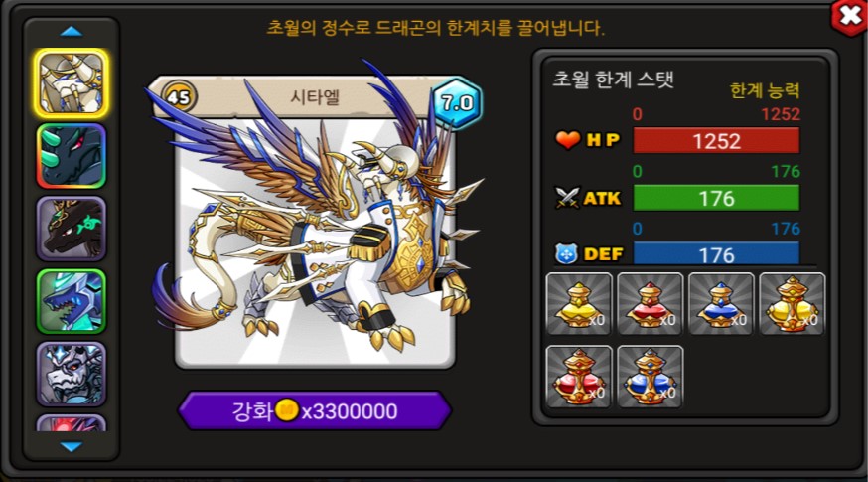Image resolution: width=868 pixels, height=482 pixels.
Task: Choose the dark dragon with green rune
Action: tap(71, 229)
